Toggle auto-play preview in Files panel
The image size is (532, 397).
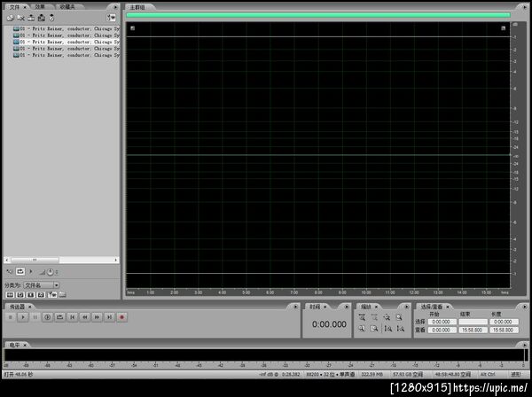coord(9,271)
